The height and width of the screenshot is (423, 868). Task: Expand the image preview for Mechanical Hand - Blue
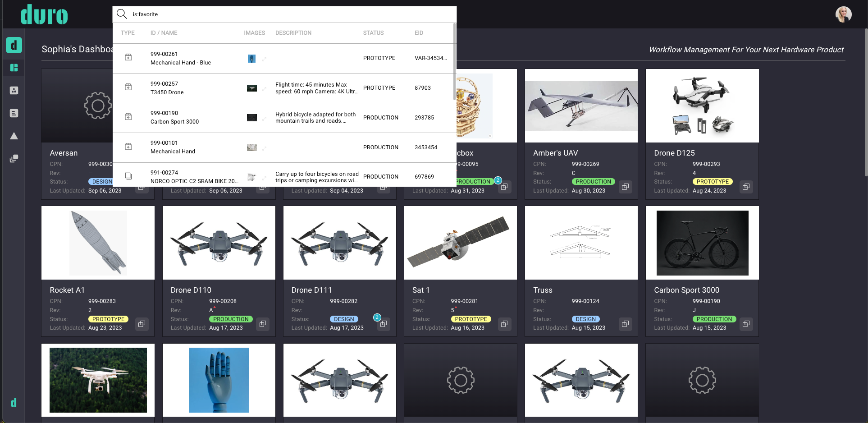click(x=264, y=58)
